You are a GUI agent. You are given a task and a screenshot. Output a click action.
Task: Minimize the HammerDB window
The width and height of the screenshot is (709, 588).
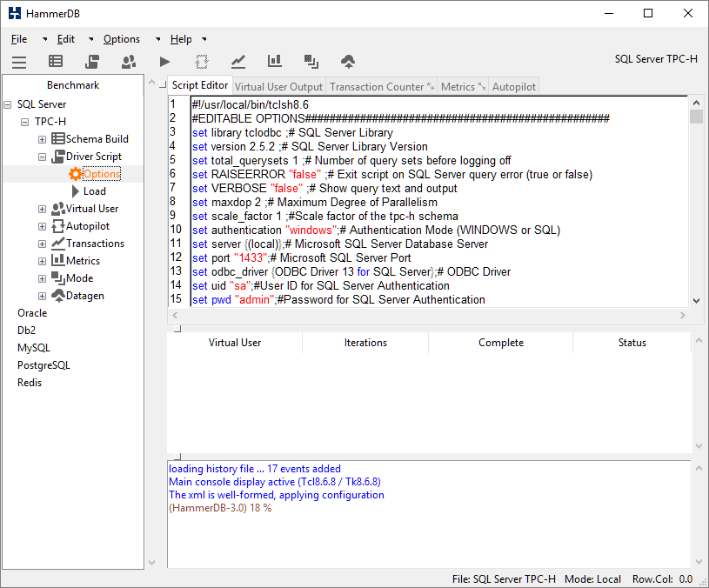click(609, 13)
